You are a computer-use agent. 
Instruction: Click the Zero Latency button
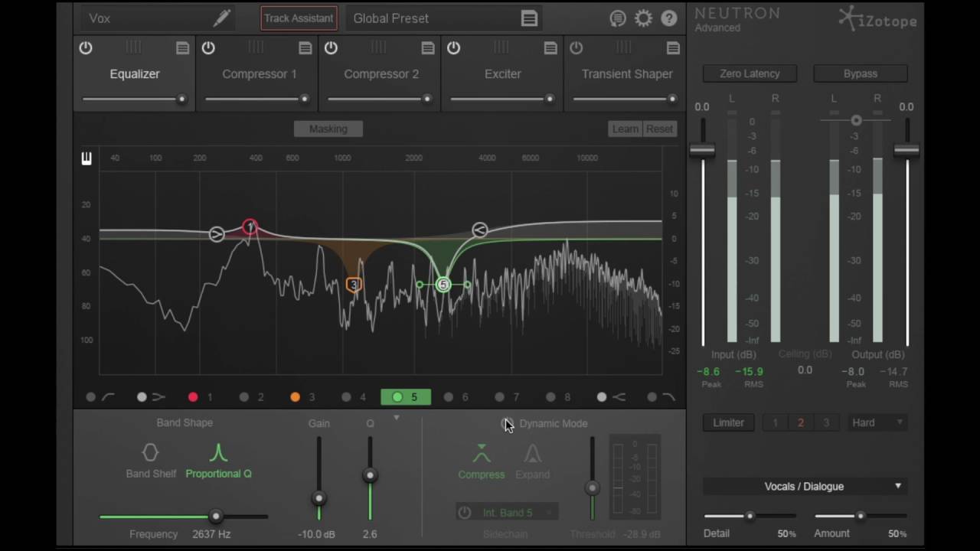click(x=750, y=73)
